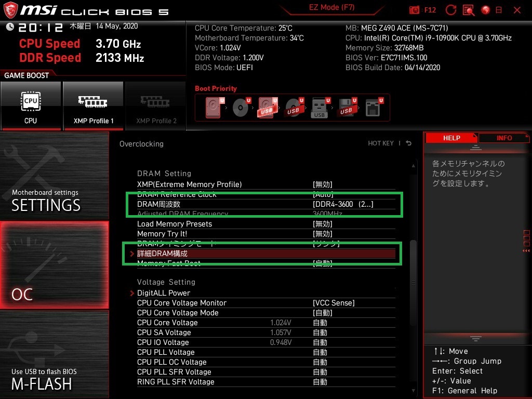
Task: Open the XMP(Extreme Memory Profile) value dropdown
Action: (322, 184)
